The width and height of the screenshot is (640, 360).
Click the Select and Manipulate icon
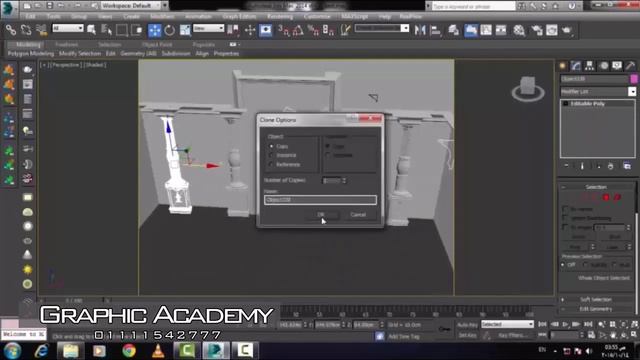(x=250, y=30)
